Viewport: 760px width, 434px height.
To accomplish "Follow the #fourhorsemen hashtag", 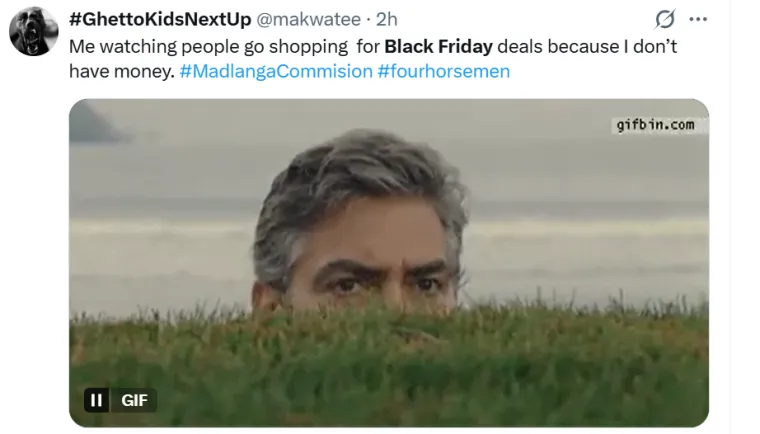I will pyautogui.click(x=443, y=71).
